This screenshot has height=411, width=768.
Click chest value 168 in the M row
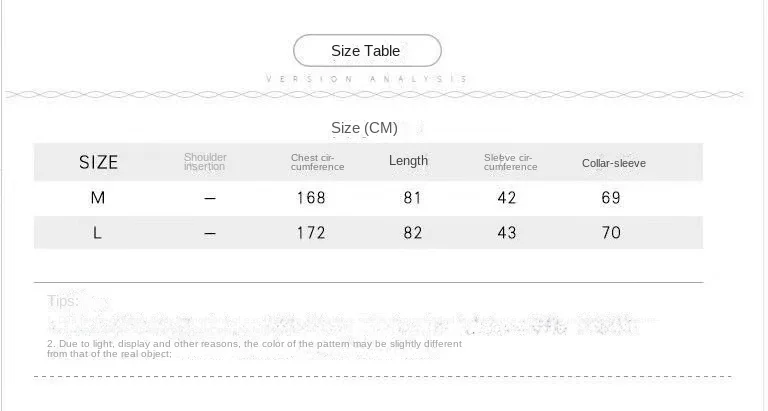(311, 198)
